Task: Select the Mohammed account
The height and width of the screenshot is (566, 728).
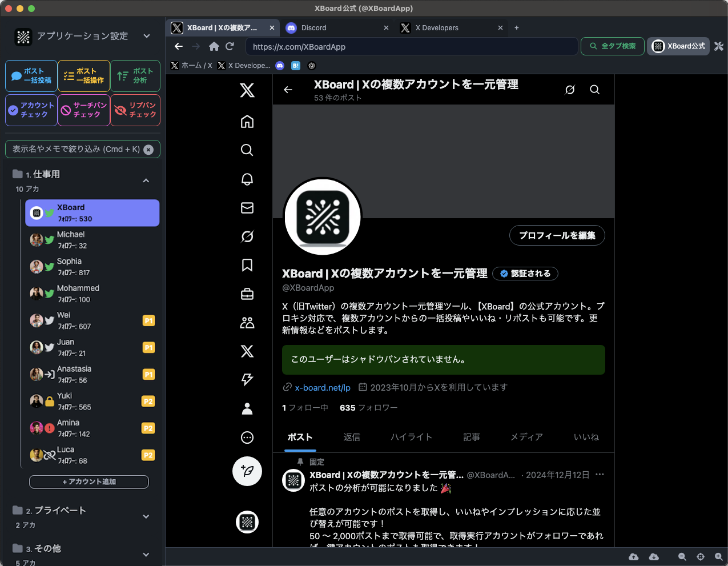Action: point(92,294)
